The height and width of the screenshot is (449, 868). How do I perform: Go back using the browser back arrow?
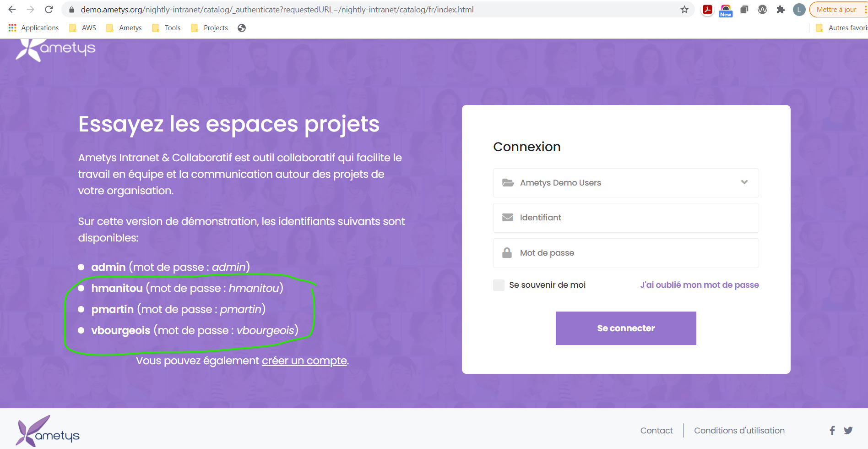[x=12, y=10]
